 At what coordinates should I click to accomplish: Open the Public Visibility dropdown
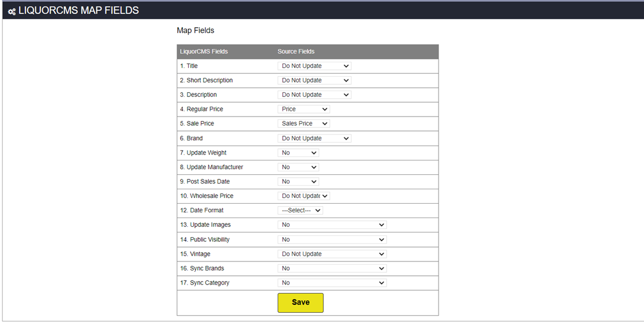[332, 239]
